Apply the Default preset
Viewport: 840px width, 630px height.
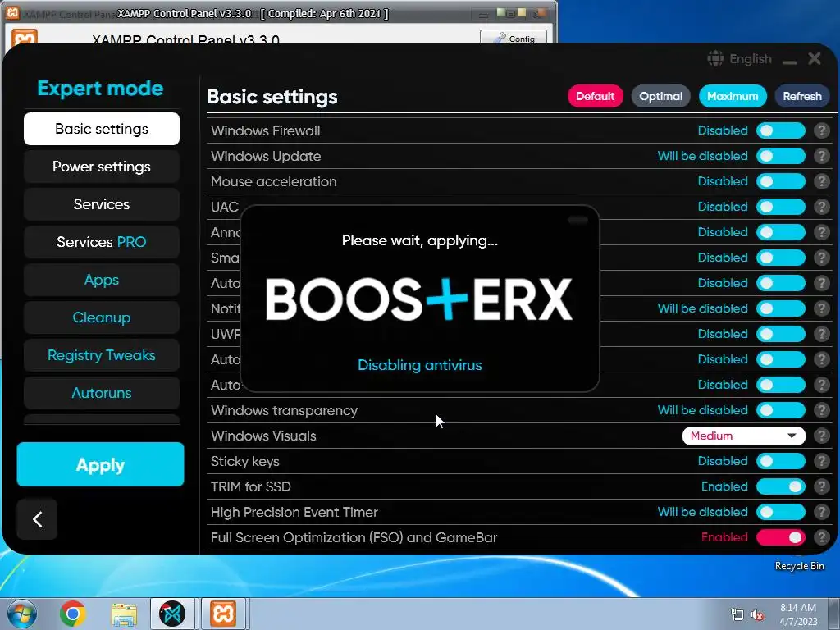tap(596, 97)
